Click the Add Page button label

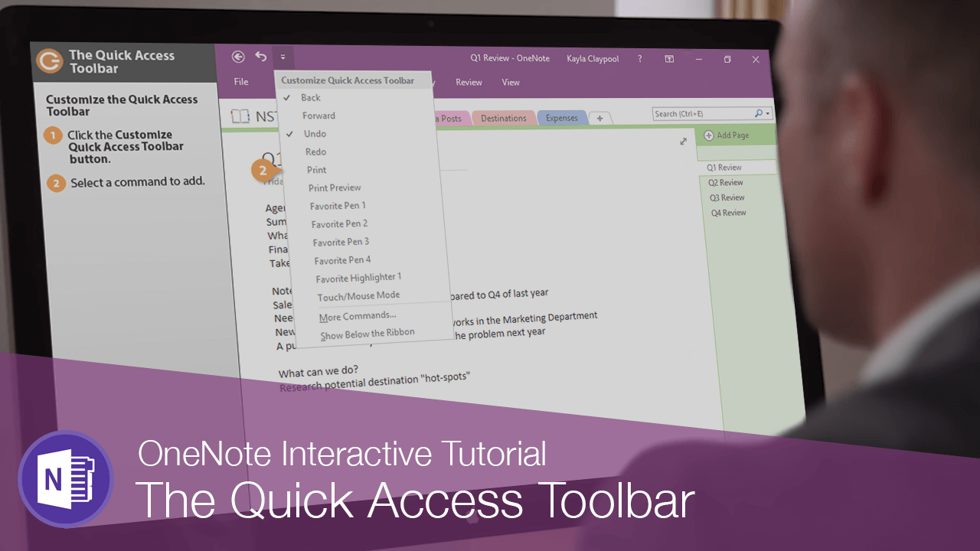(x=733, y=135)
